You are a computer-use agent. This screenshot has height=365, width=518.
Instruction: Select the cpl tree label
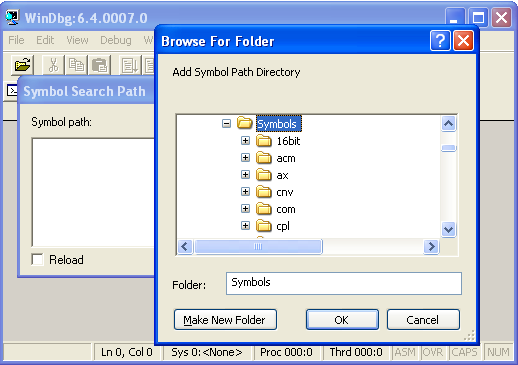tap(283, 226)
